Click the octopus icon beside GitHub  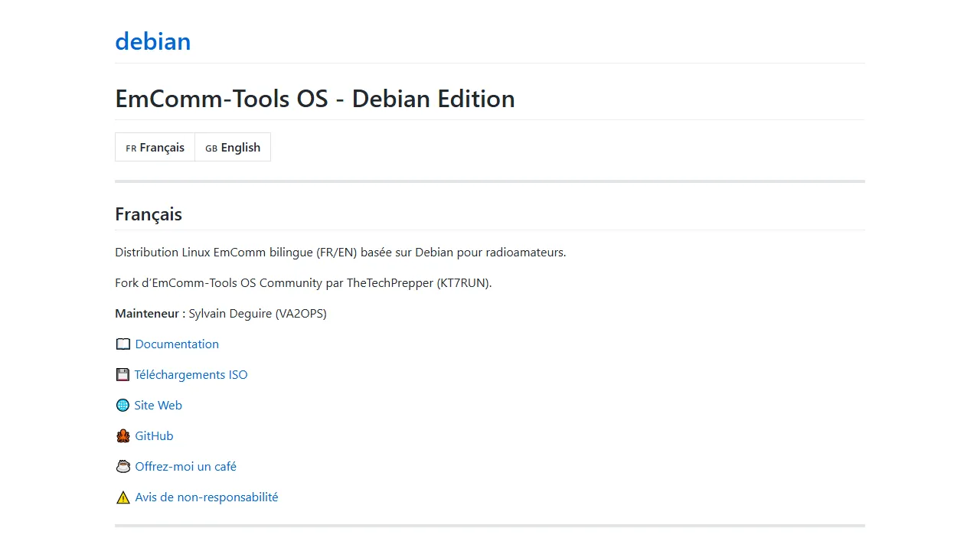123,436
